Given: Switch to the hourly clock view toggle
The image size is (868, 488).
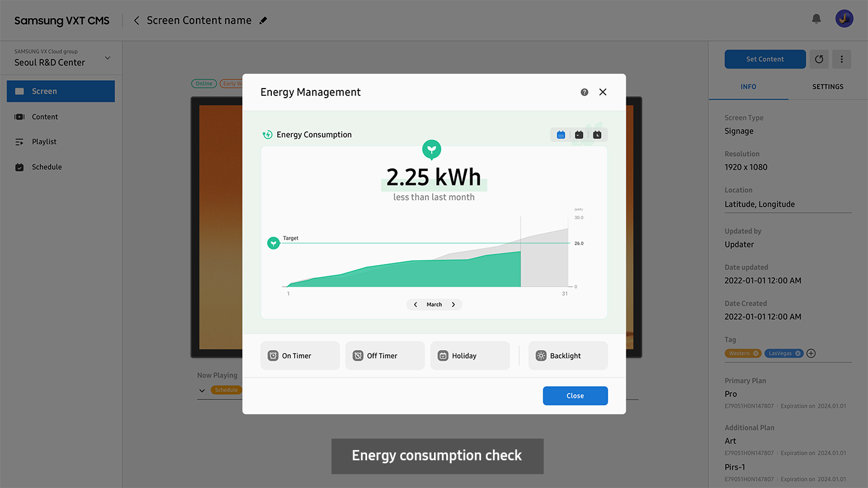Looking at the screenshot, I should coord(597,135).
